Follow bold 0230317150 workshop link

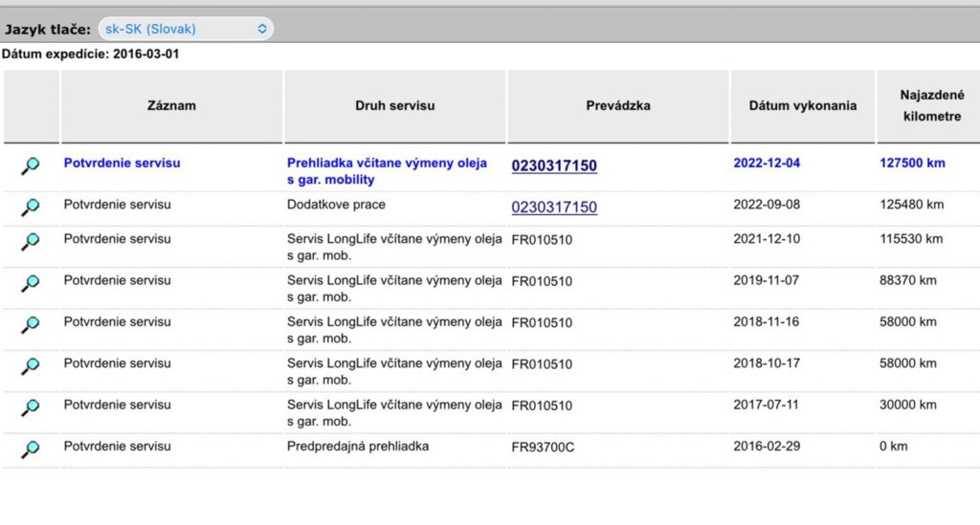[x=554, y=165]
